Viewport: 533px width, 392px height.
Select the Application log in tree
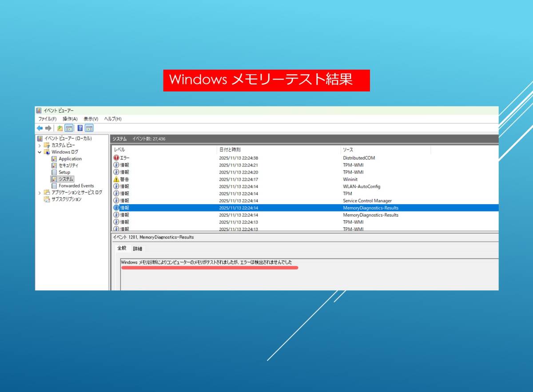[x=70, y=158]
